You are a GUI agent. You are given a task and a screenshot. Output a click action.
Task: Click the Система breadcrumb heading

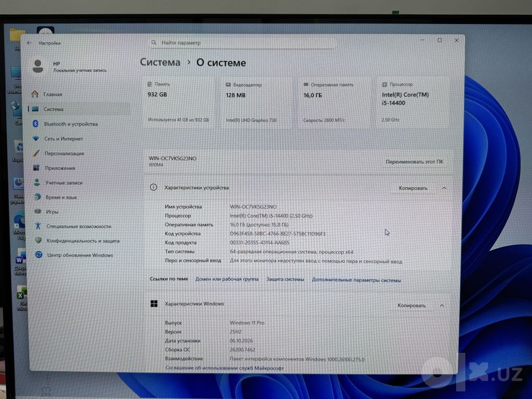[160, 63]
